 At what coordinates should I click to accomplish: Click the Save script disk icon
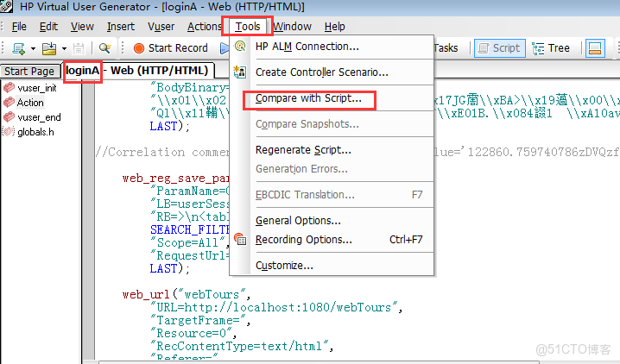(x=79, y=48)
